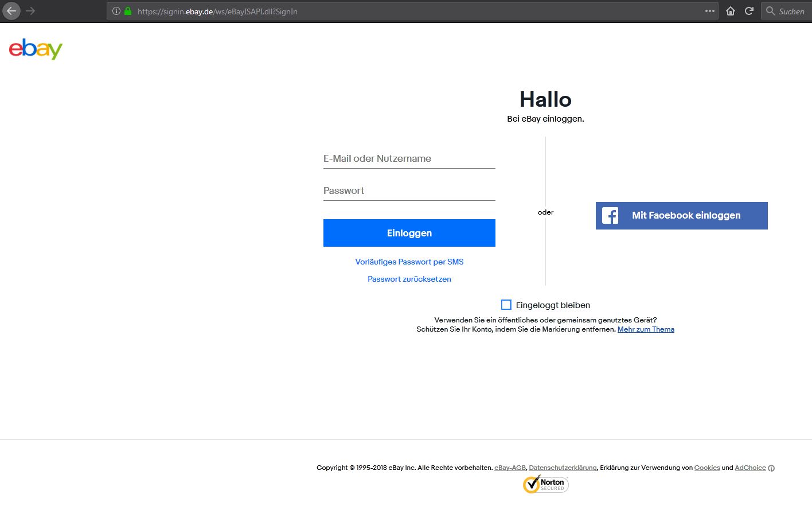
Task: Tick the Eingeloggt bleiben checkbox
Action: (506, 305)
